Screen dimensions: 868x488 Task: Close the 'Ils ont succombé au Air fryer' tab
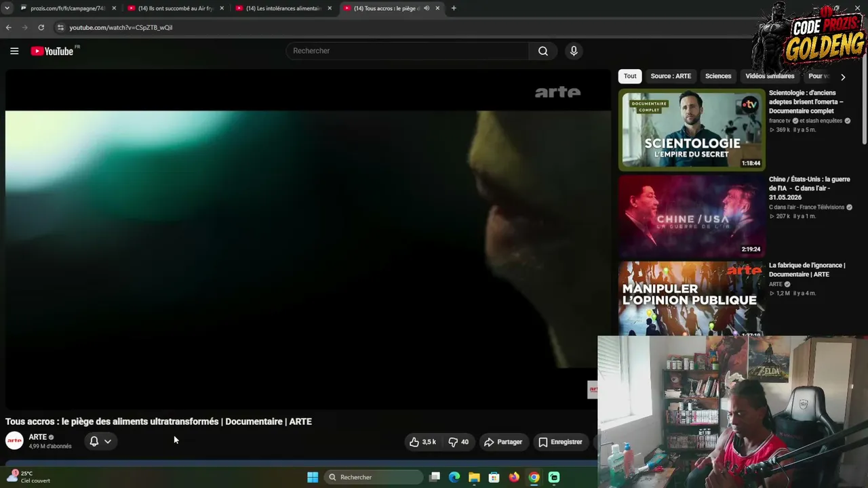coord(222,8)
